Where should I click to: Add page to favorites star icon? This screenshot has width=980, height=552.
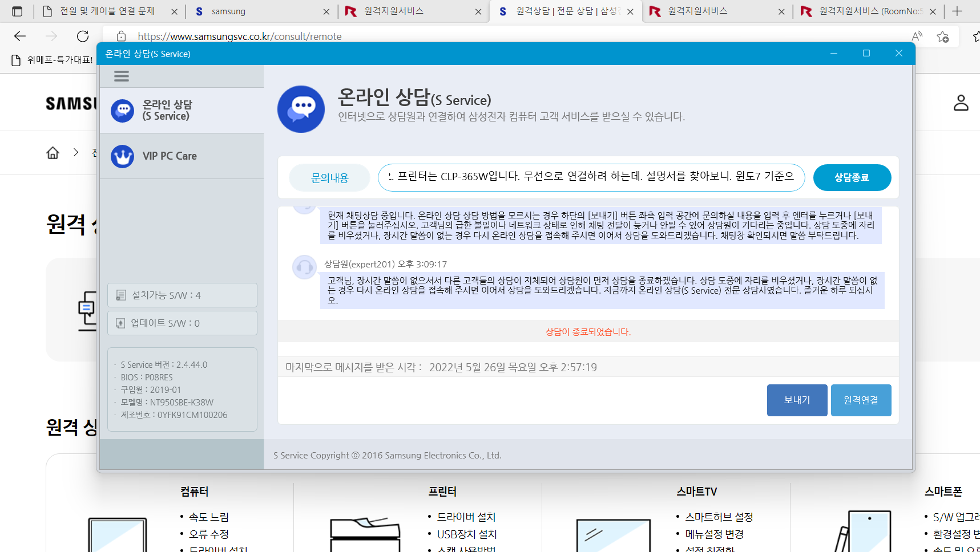pos(943,36)
